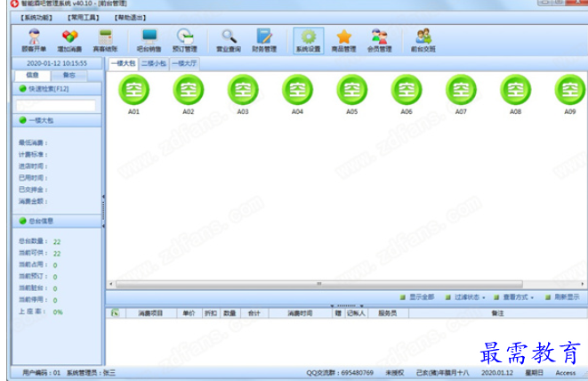Click the 当前可供 value 22
The width and height of the screenshot is (588, 381).
57,254
